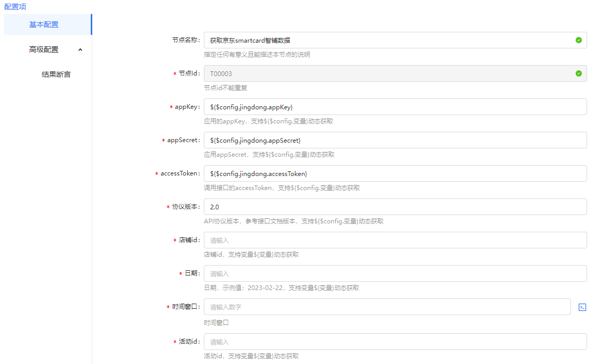Click green validation check in 节点名称 field
Image resolution: width=597 pixels, height=364 pixels.
coord(578,40)
